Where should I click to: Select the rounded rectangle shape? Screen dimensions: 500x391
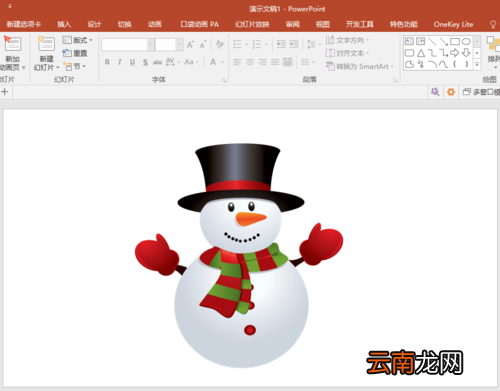[409, 53]
